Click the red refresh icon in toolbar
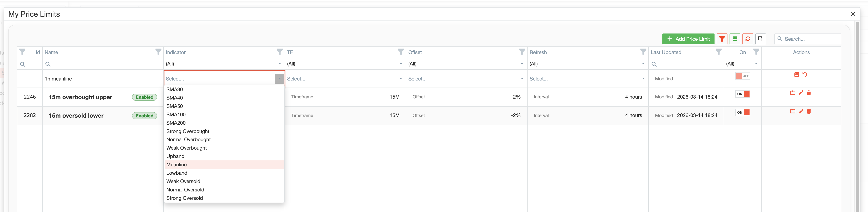The width and height of the screenshot is (868, 212). (748, 39)
